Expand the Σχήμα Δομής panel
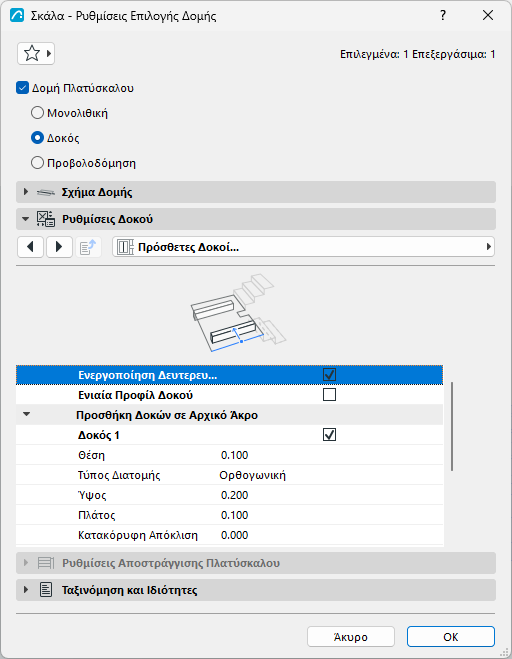This screenshot has width=512, height=659. pyautogui.click(x=26, y=192)
